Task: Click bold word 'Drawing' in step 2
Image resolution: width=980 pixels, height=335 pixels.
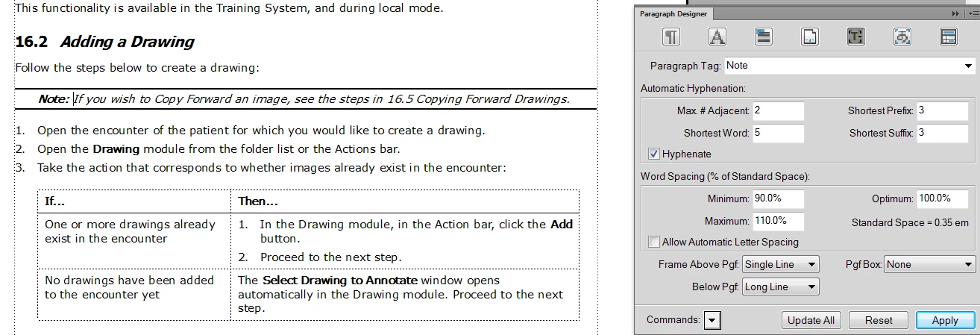Action: pyautogui.click(x=116, y=149)
